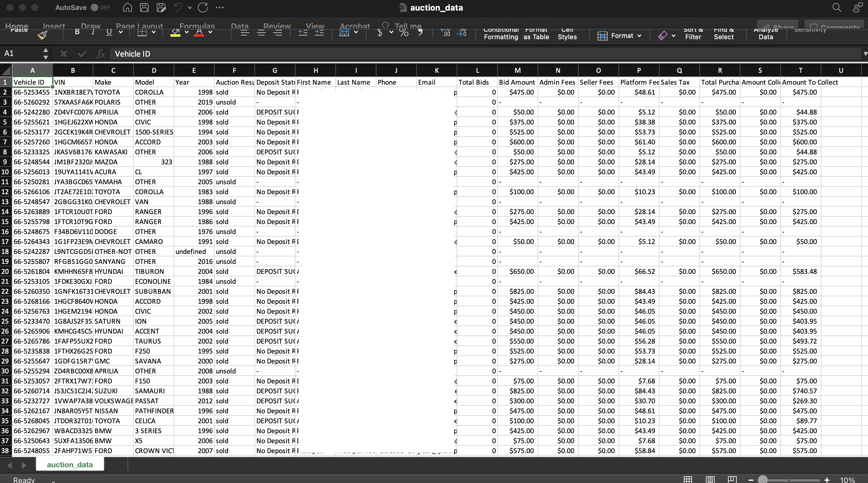
Task: Expand the fill color dropdown arrow
Action: pyautogui.click(x=186, y=32)
